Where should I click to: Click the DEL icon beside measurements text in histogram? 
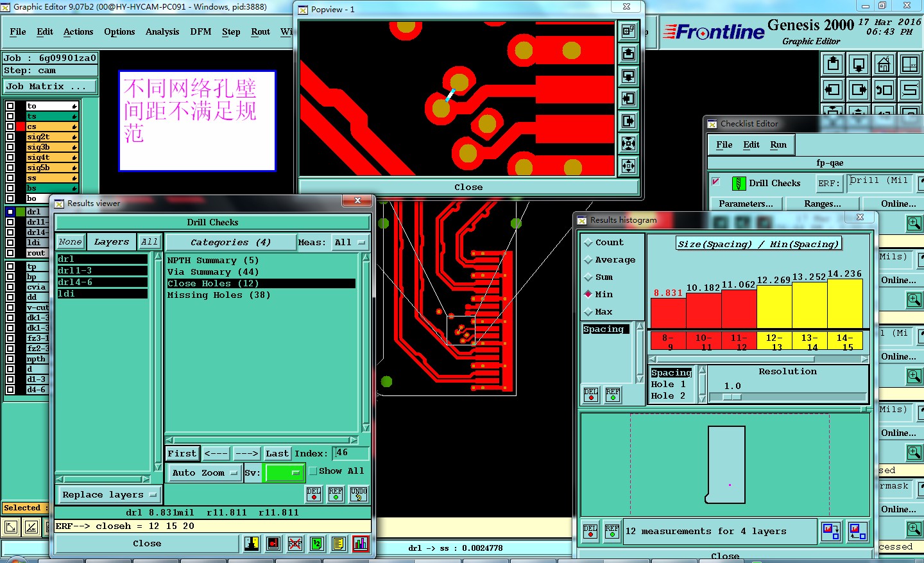[590, 531]
